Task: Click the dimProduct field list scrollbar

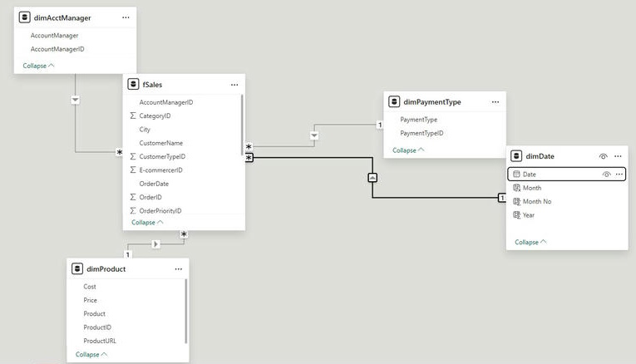Action: click(186, 312)
